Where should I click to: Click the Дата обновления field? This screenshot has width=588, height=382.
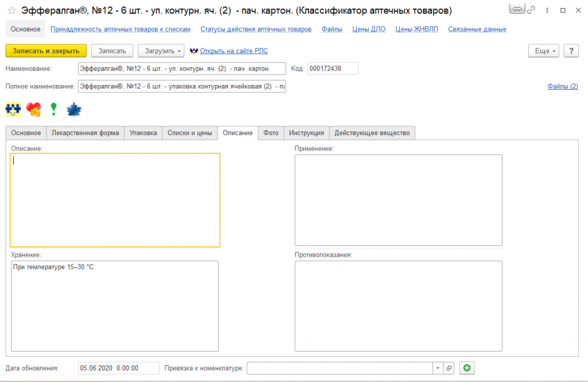click(x=118, y=368)
